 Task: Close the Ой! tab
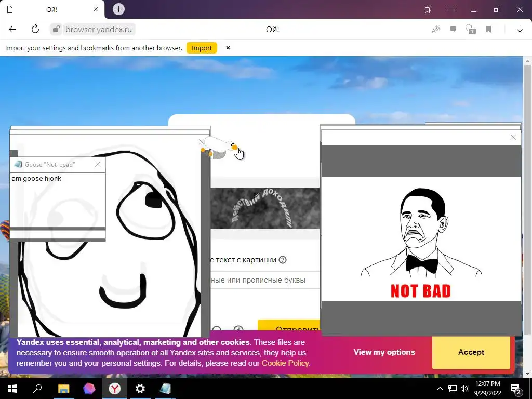(x=96, y=9)
